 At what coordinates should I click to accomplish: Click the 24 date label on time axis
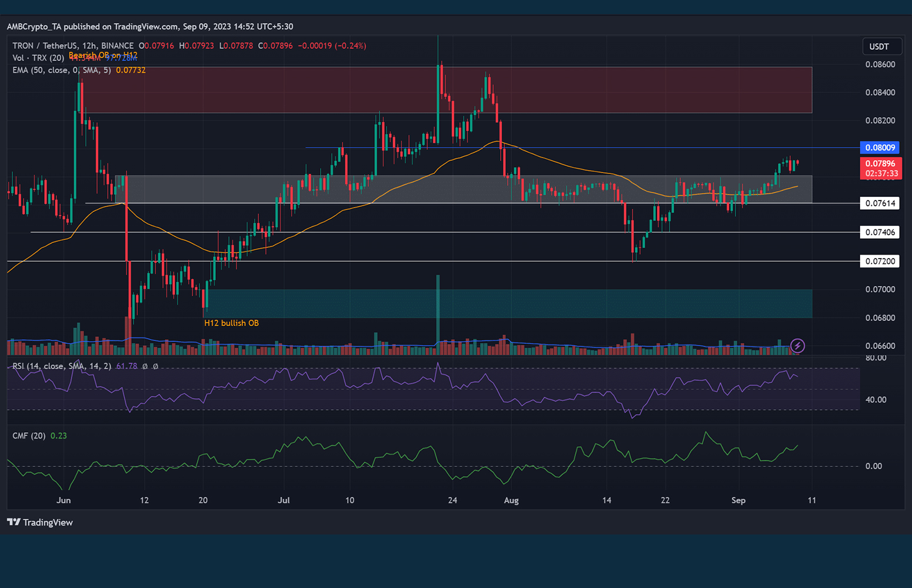[452, 500]
